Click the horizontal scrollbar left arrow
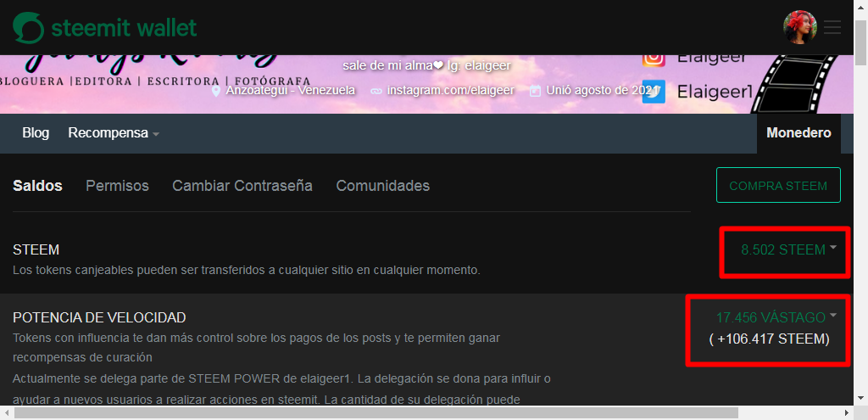This screenshot has width=868, height=420. (x=7, y=413)
